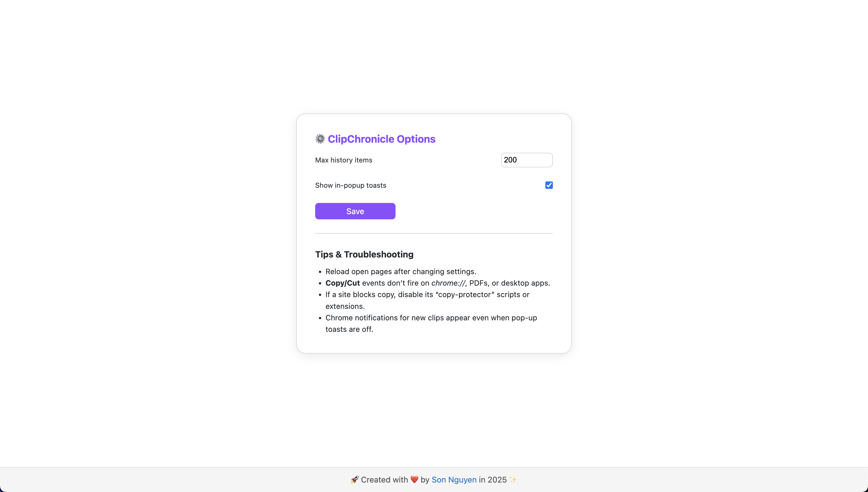The height and width of the screenshot is (492, 868).
Task: Open the Son Nguyen link
Action: pyautogui.click(x=454, y=479)
